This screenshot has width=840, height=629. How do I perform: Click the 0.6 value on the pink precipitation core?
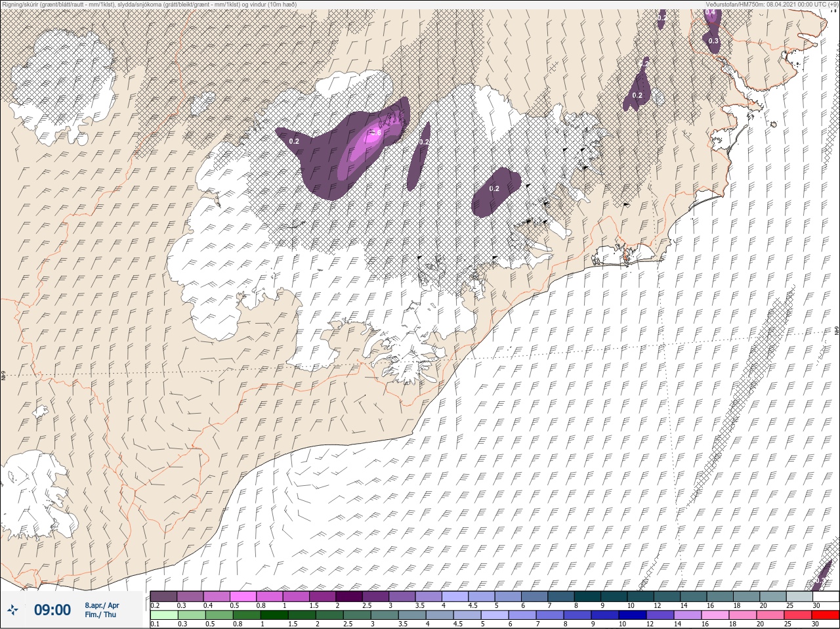coord(376,133)
